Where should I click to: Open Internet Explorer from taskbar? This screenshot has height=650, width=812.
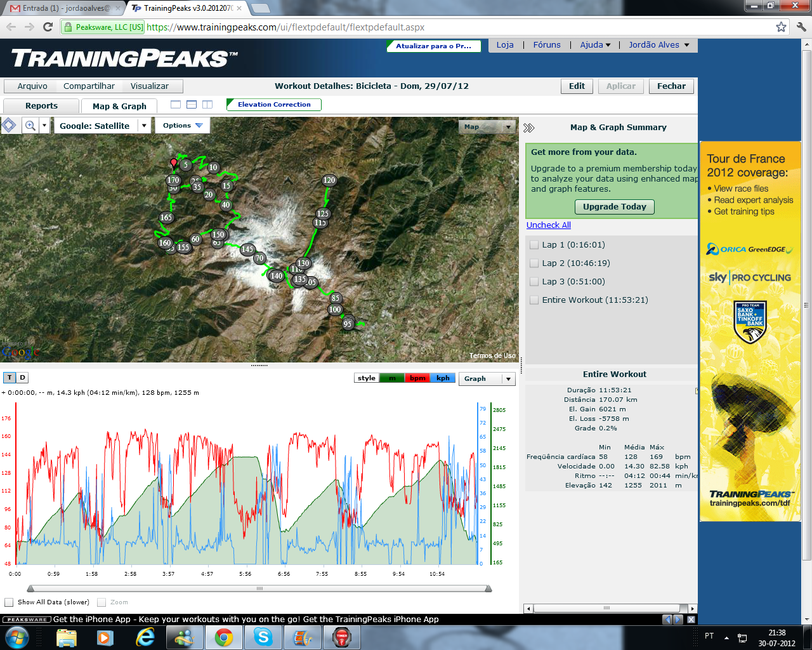click(x=145, y=637)
